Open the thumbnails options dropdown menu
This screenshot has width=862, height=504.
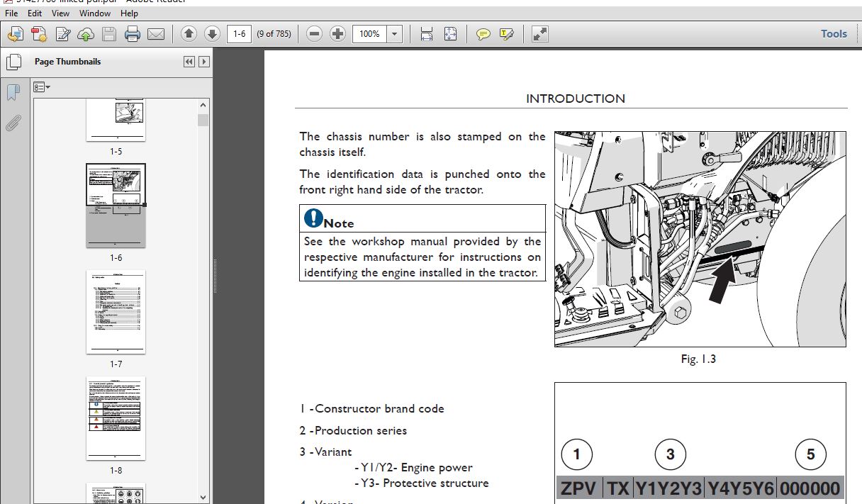point(42,86)
